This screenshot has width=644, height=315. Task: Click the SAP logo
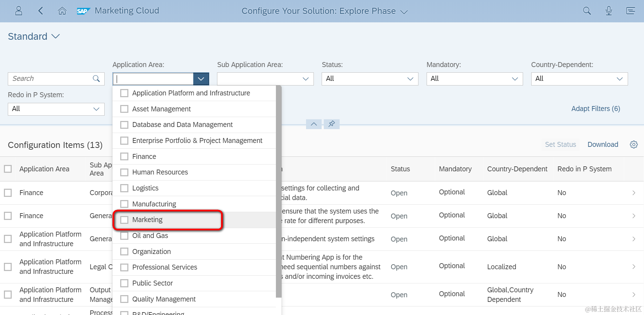point(83,11)
